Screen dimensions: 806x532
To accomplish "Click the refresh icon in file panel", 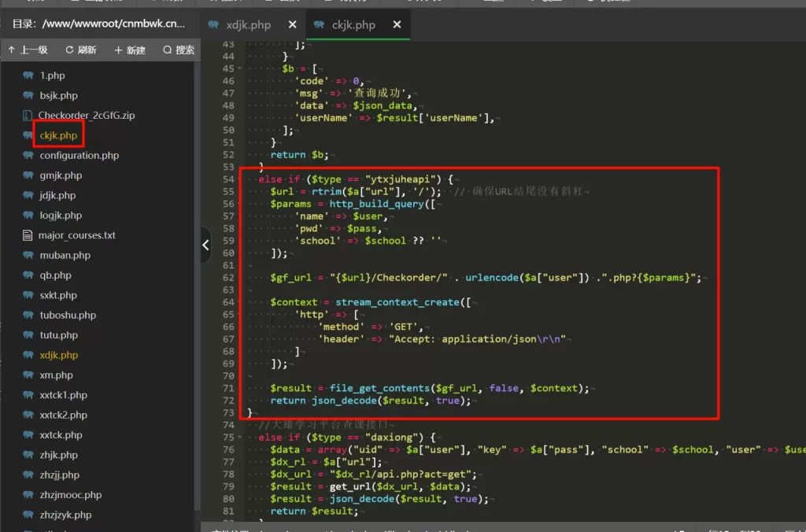I will (x=69, y=50).
